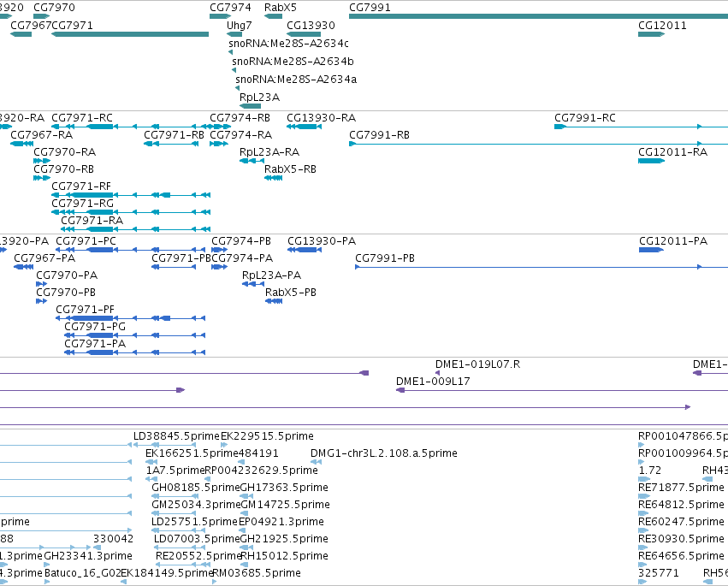The image size is (728, 586).
Task: Click the RE71877.5prime EST label
Action: tap(681, 488)
